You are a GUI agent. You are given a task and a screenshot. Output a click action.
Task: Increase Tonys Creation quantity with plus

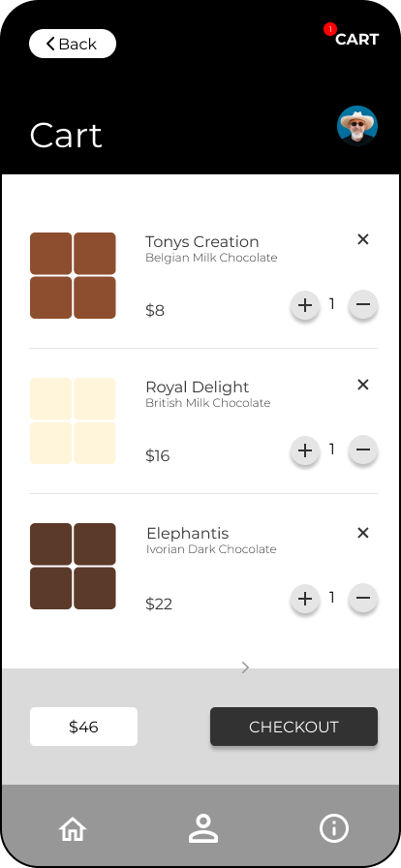point(305,305)
